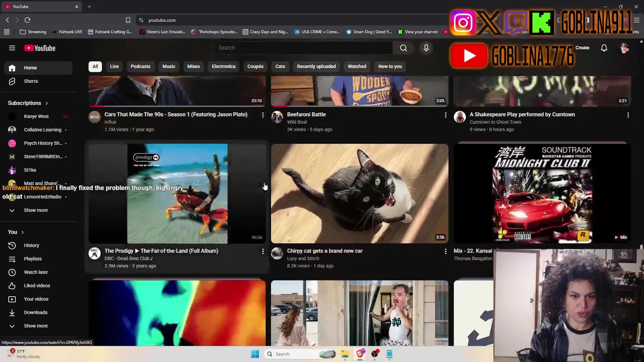Select the Electronica filter chip
Screen dimensions: 644x362
coord(223,66)
